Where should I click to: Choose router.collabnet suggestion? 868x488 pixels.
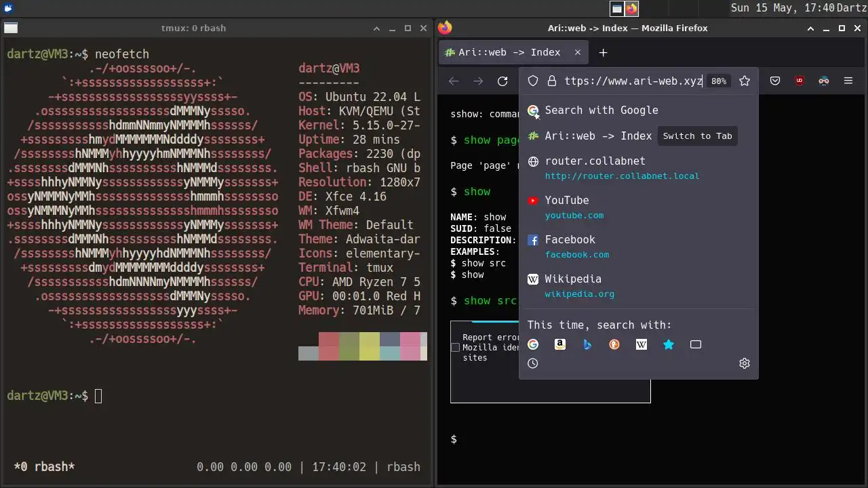[639, 168]
